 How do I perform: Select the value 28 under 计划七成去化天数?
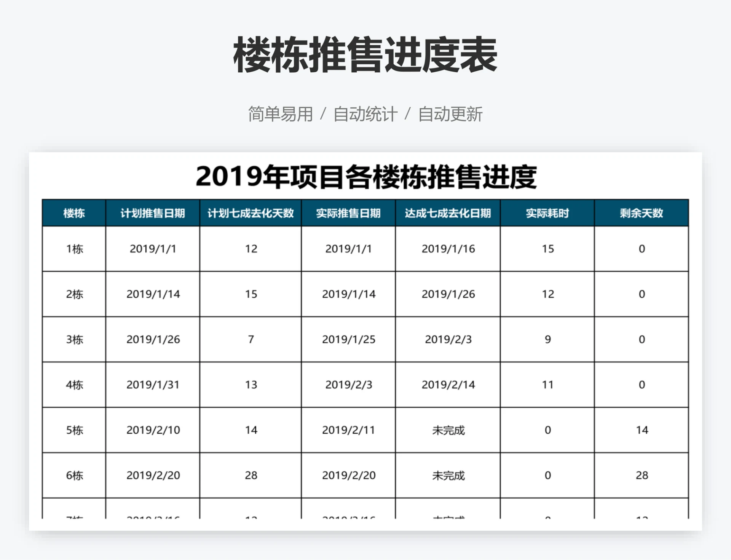tap(250, 475)
